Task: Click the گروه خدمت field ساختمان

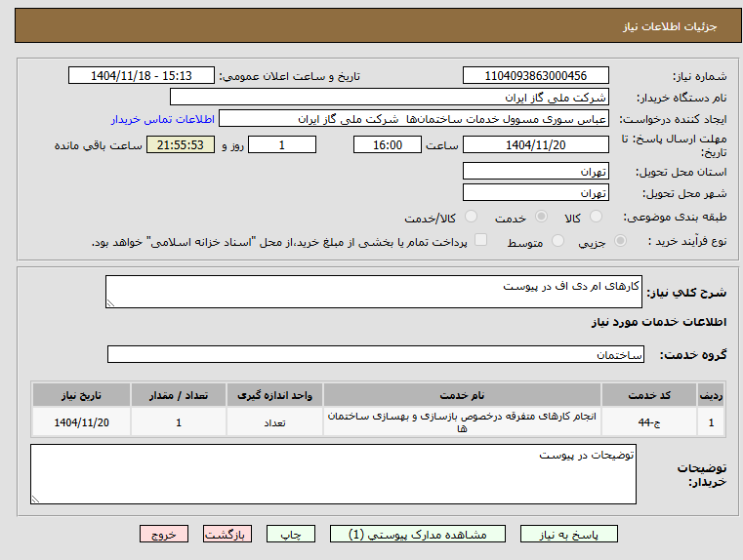Action: click(x=376, y=354)
